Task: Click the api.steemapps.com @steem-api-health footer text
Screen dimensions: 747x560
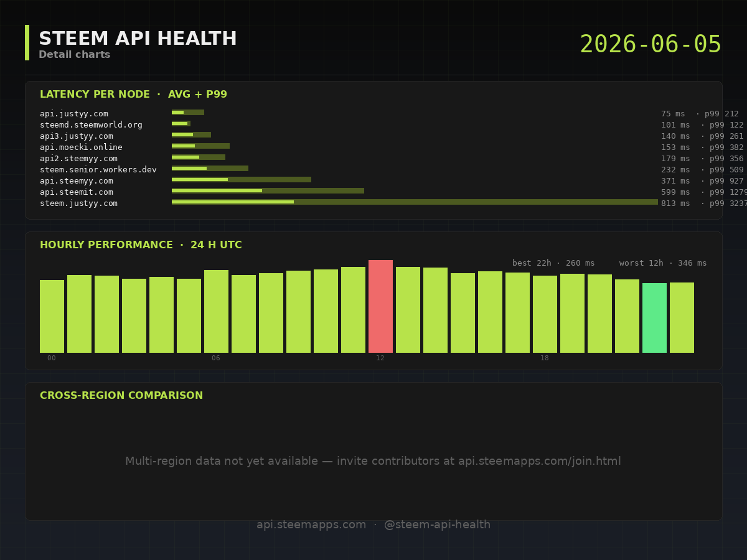Action: [374, 525]
